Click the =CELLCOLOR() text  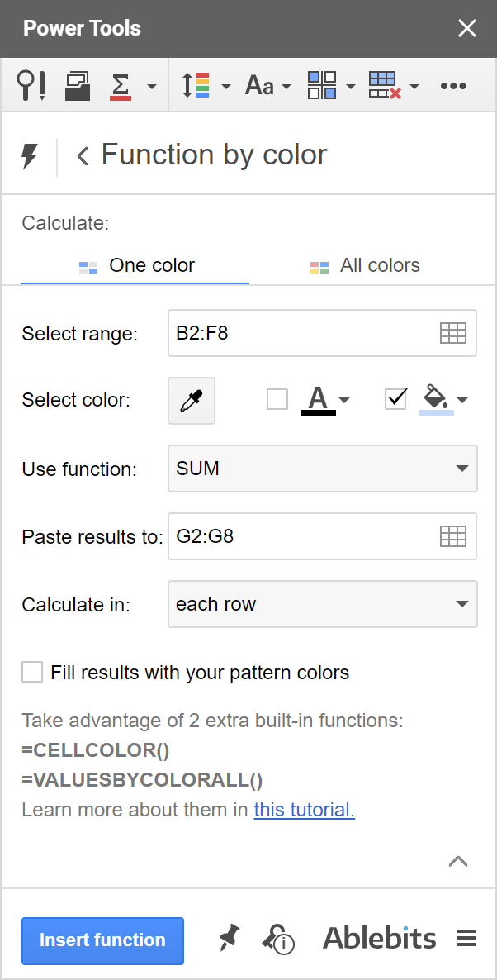coord(96,750)
